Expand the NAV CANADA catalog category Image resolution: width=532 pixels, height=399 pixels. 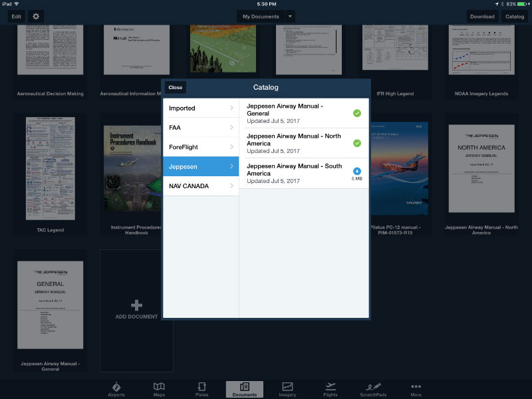(x=201, y=186)
